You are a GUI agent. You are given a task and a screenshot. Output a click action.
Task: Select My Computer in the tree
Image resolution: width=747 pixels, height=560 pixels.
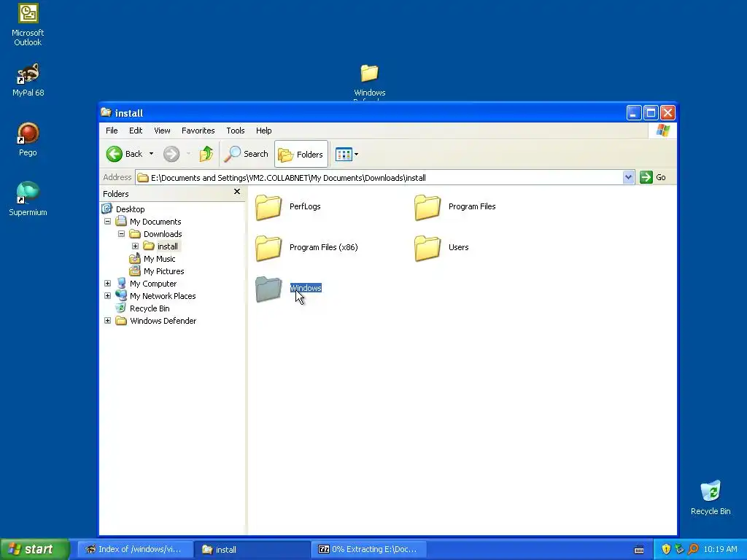[x=153, y=284]
